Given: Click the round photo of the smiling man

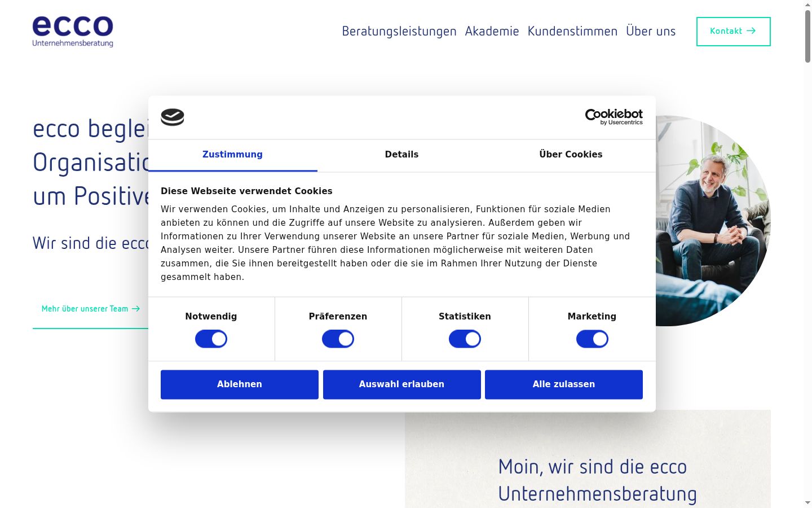Looking at the screenshot, I should click(713, 221).
